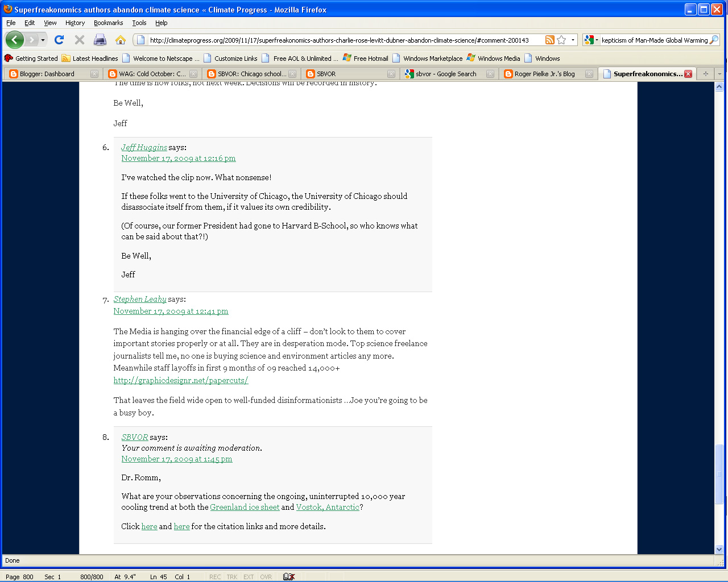This screenshot has height=582, width=728.
Task: Close the sbvor - Google Search tab
Action: pos(490,74)
